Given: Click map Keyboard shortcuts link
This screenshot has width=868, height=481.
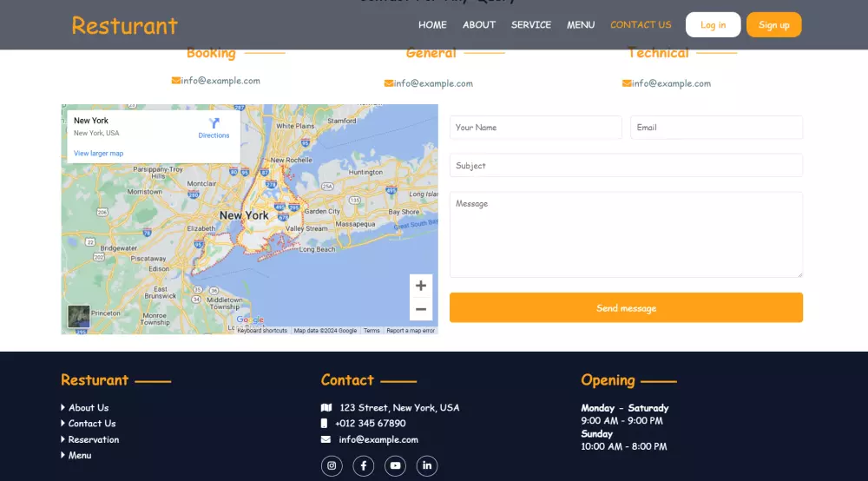Looking at the screenshot, I should [262, 331].
